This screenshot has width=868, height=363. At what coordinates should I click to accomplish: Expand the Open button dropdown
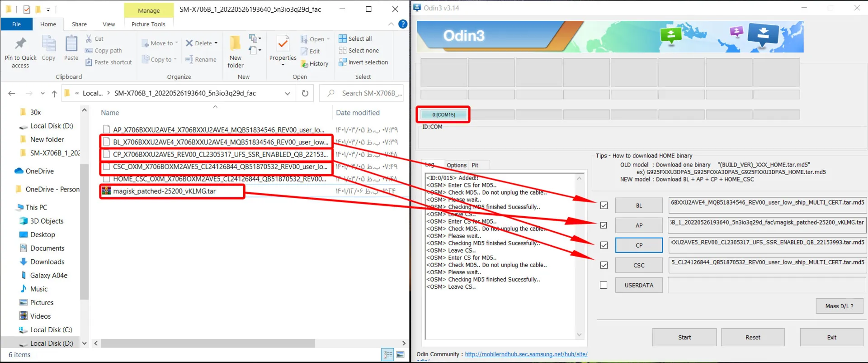328,39
